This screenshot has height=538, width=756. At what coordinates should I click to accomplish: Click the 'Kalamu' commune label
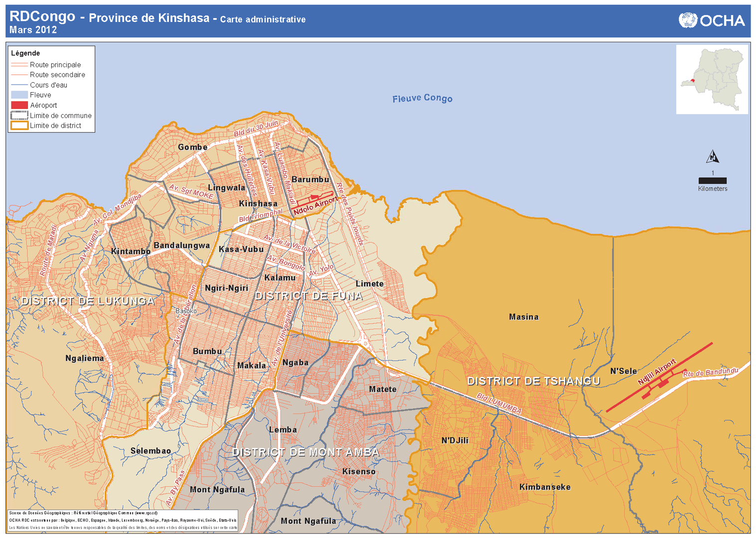tap(280, 277)
